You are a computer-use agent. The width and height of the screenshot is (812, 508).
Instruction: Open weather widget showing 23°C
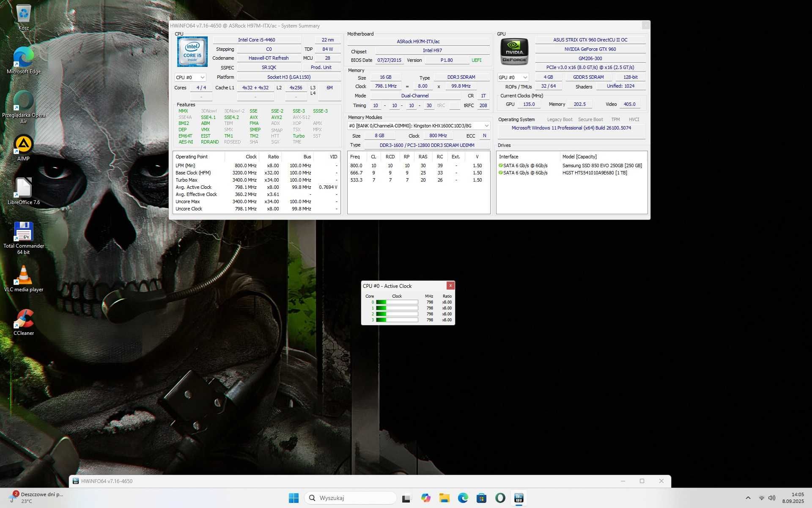tap(36, 498)
